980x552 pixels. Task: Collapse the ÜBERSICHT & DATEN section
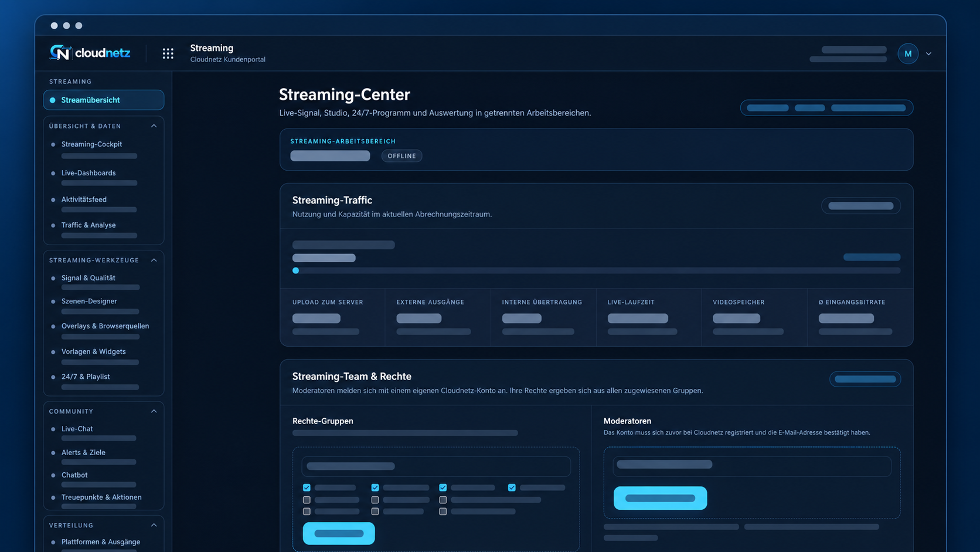click(154, 126)
